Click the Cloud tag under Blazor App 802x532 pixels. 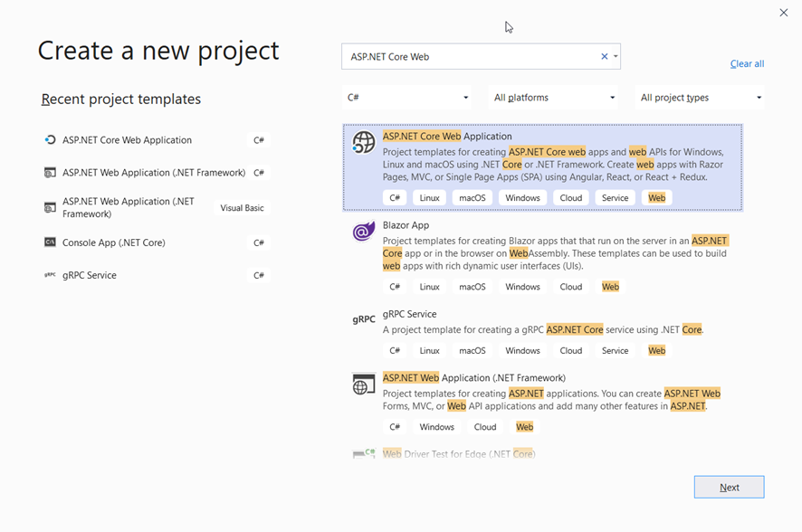point(571,287)
